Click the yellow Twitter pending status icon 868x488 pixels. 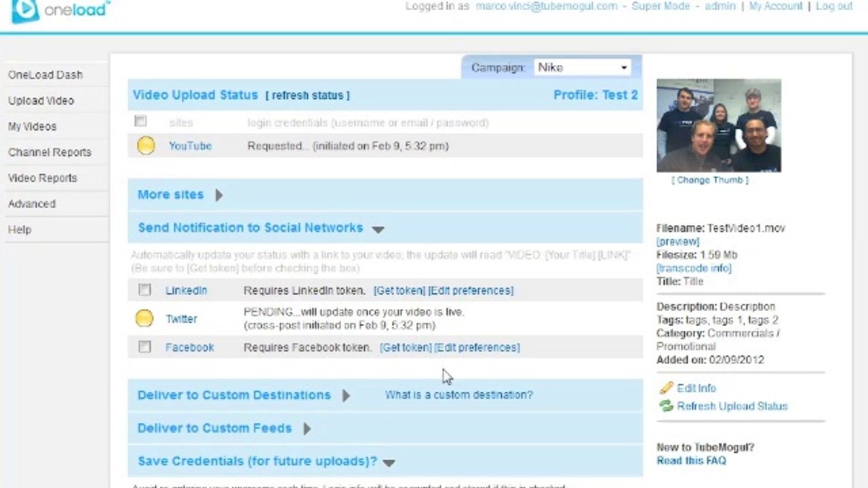point(144,319)
